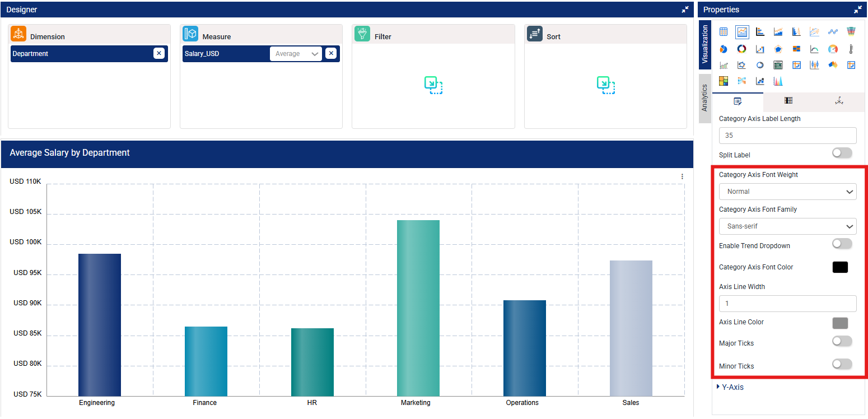This screenshot has width=868, height=419.
Task: Pick the funnel chart visualization type
Action: [x=851, y=32]
